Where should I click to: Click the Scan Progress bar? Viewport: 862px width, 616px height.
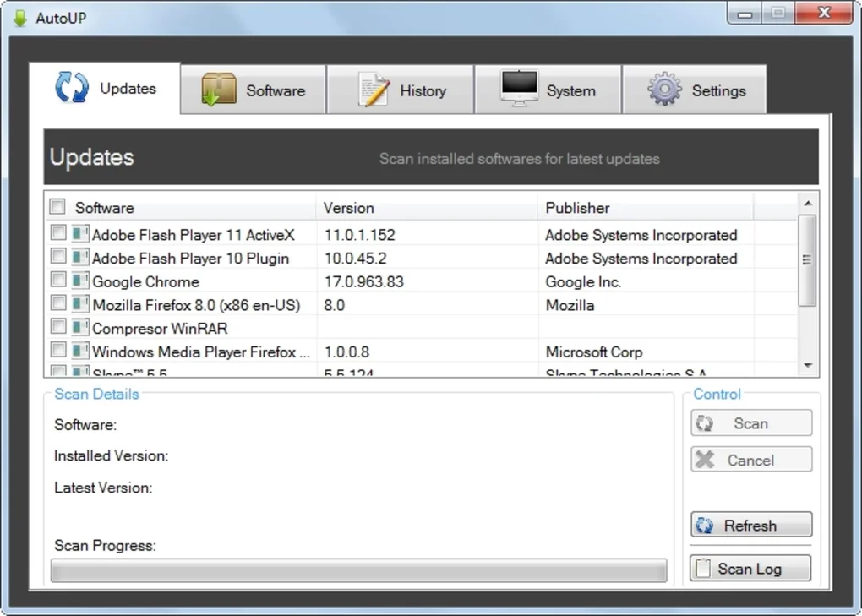[358, 570]
